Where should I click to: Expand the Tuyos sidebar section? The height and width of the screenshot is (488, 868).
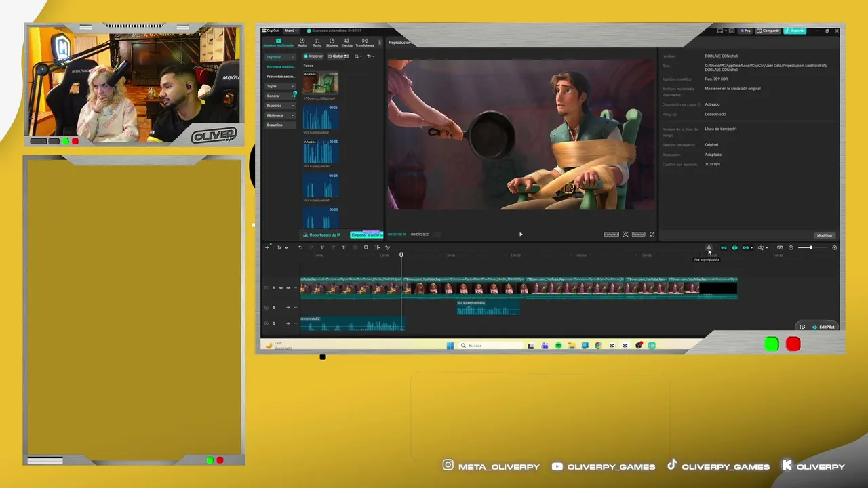click(279, 86)
